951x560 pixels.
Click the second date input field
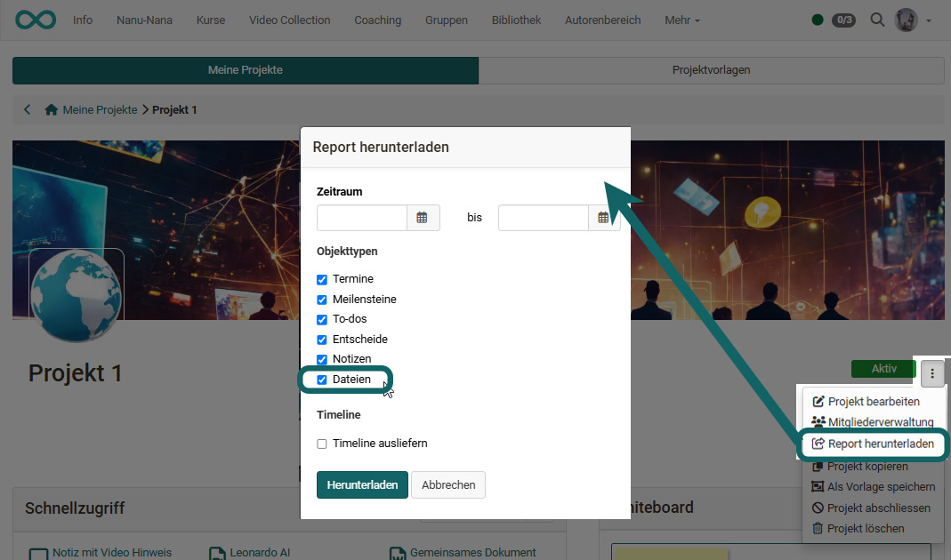pos(543,217)
